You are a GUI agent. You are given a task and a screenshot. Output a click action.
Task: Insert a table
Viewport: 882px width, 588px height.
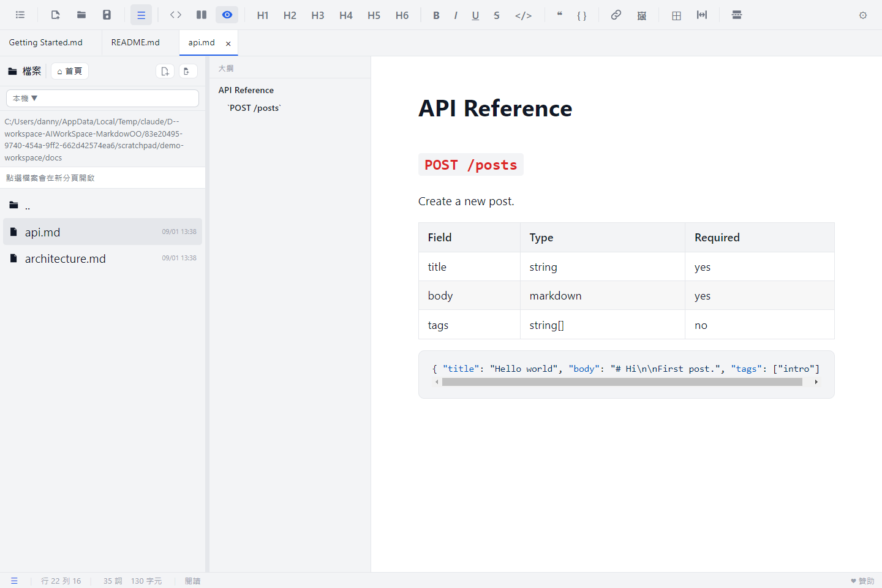676,15
